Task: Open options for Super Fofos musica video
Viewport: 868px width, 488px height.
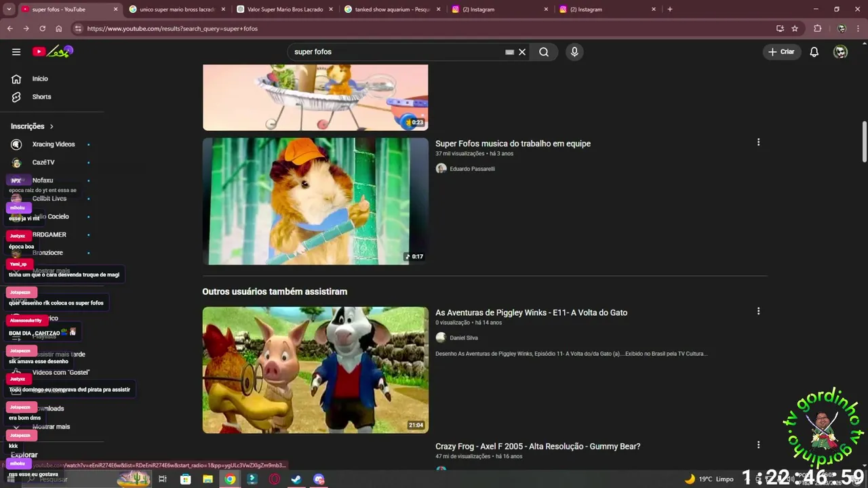Action: [x=758, y=142]
